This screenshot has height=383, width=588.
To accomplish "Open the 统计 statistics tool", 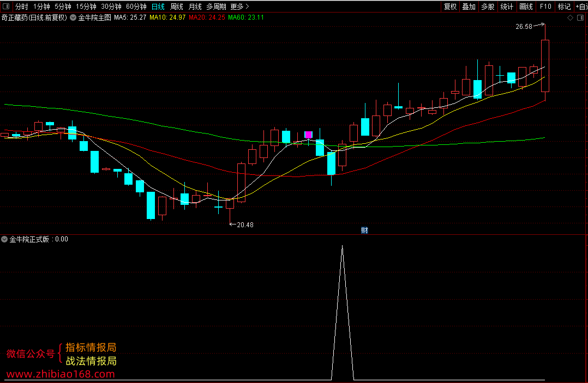I will pyautogui.click(x=507, y=7).
